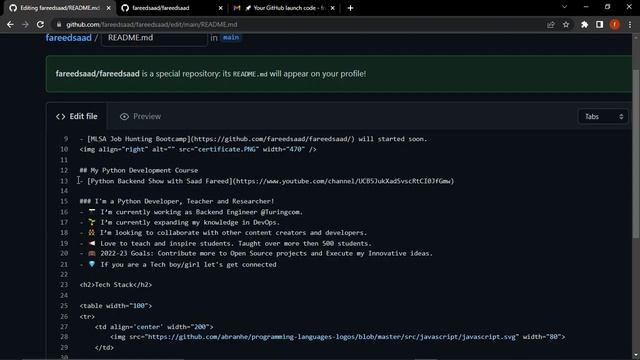Image resolution: width=640 pixels, height=360 pixels.
Task: Click the javascript.svg img src line
Action: [x=338, y=337]
